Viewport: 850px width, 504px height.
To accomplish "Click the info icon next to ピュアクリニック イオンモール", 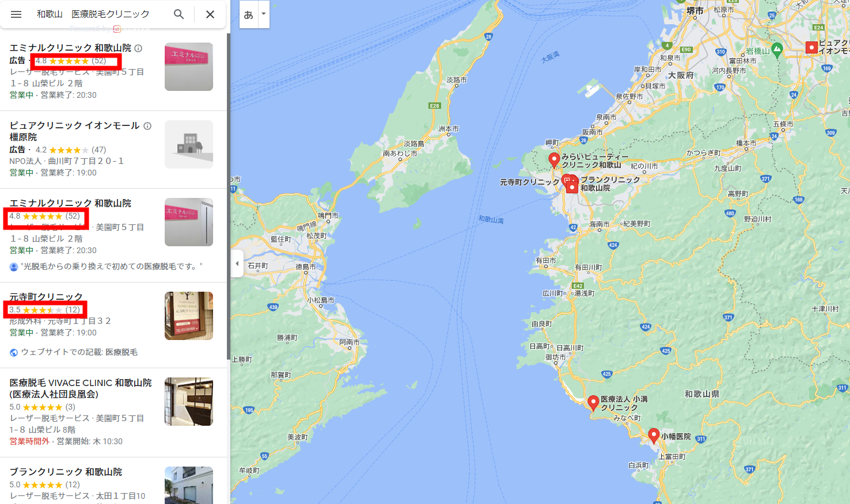I will 147,126.
